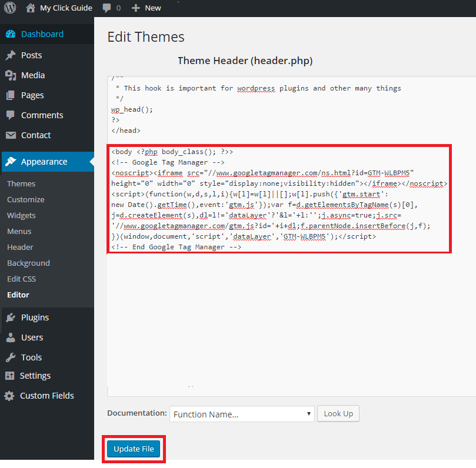476x468 pixels.
Task: Open Customize under Appearance
Action: click(x=26, y=199)
